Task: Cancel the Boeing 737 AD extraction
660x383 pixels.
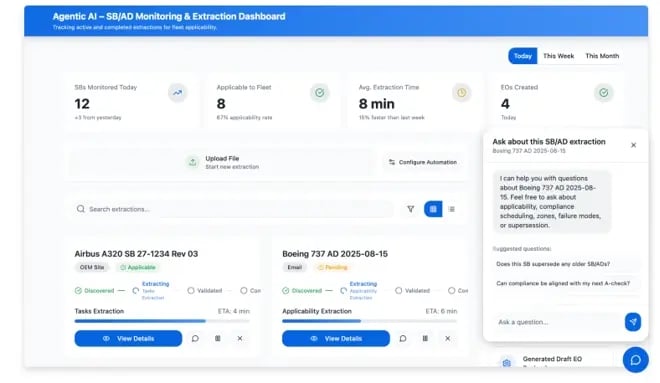Action: pyautogui.click(x=447, y=338)
